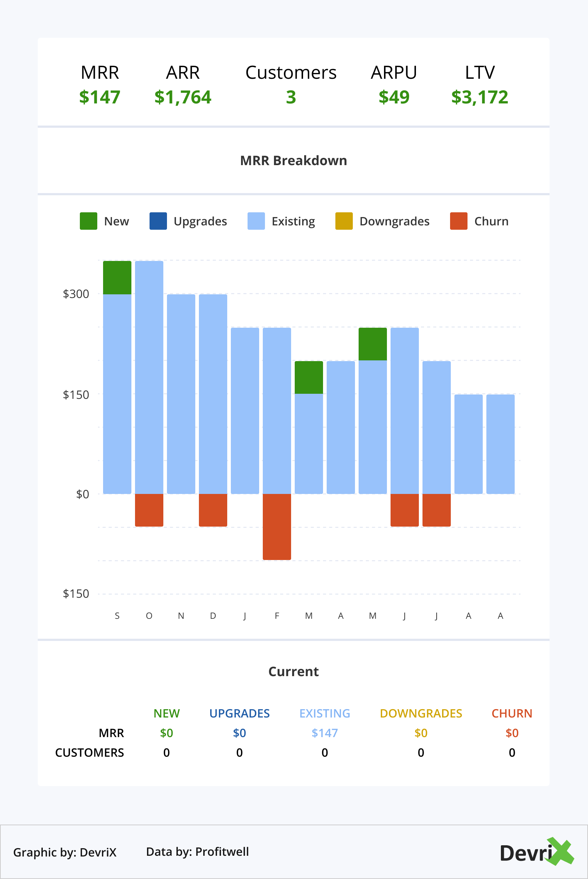Click the $300 y-axis label

click(x=76, y=294)
